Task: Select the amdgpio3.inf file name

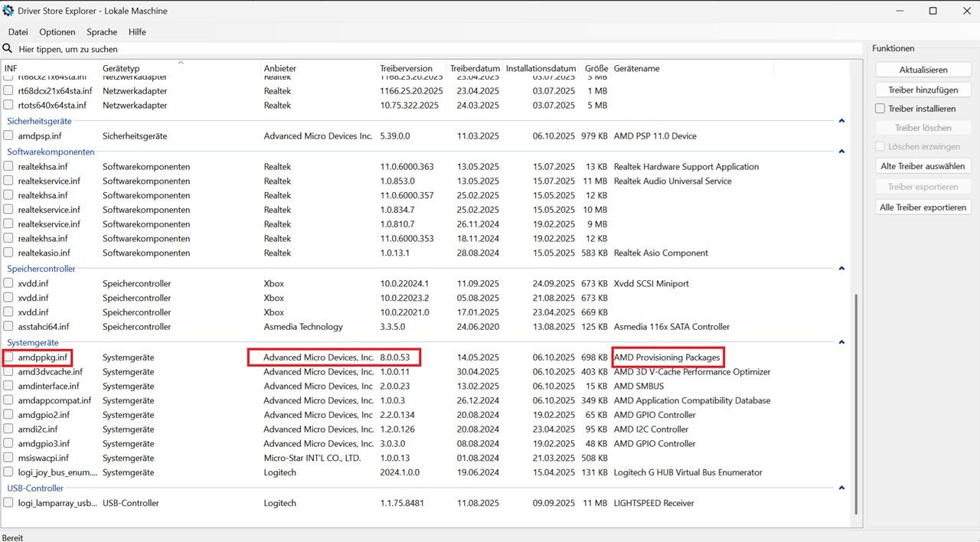Action: coord(44,444)
